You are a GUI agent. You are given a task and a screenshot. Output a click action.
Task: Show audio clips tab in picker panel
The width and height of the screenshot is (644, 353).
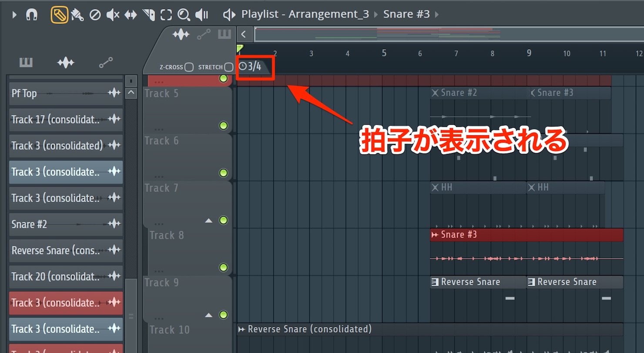point(66,63)
